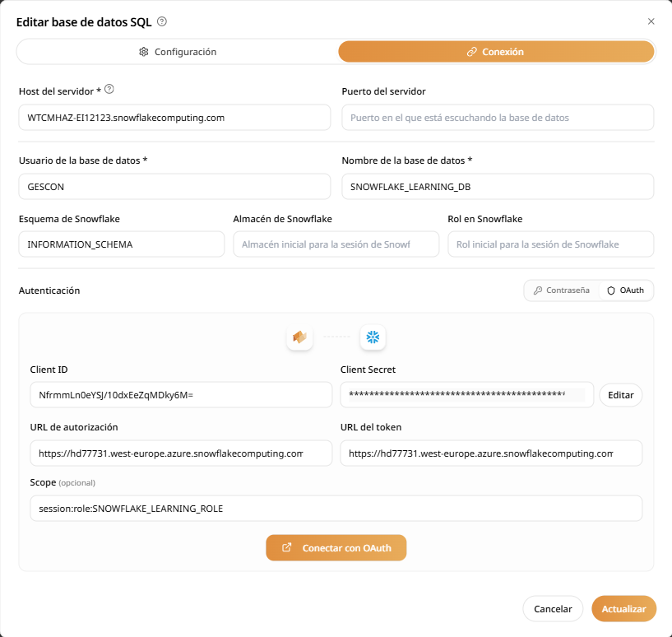The image size is (672, 637).
Task: Click the Actualizar button
Action: [623, 609]
